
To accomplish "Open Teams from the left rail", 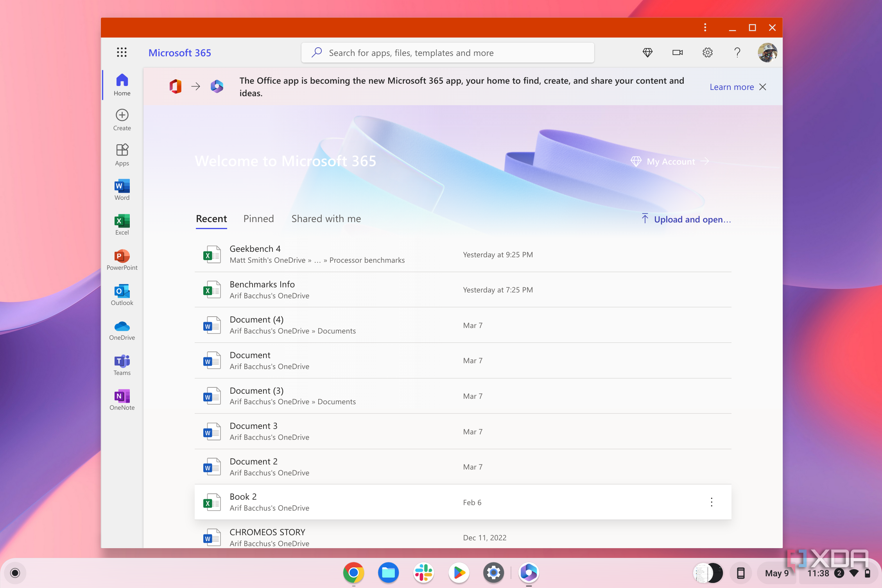I will point(122,365).
